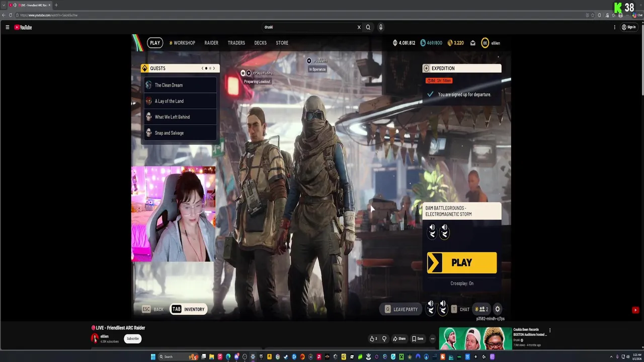Toggle left voice icon beside Leave Party
This screenshot has width=644, height=362.
[x=431, y=307]
